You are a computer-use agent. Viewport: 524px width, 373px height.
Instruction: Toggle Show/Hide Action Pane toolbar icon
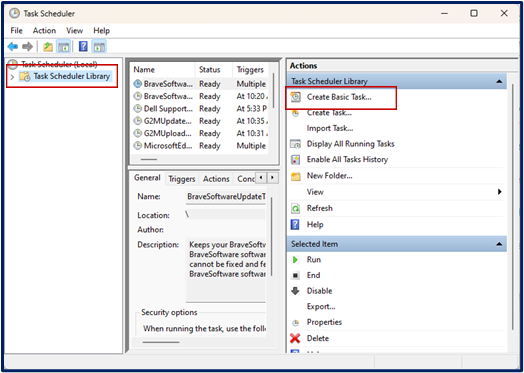[x=99, y=46]
